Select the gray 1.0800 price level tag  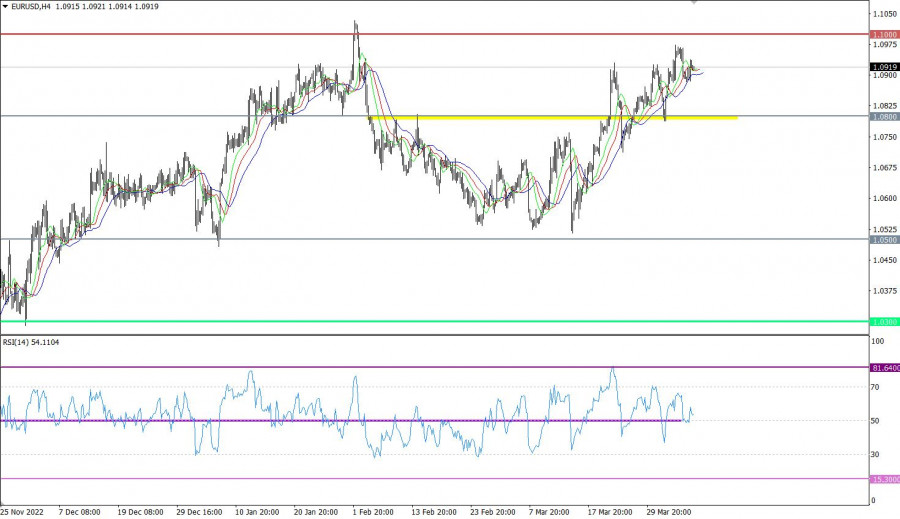[x=884, y=117]
